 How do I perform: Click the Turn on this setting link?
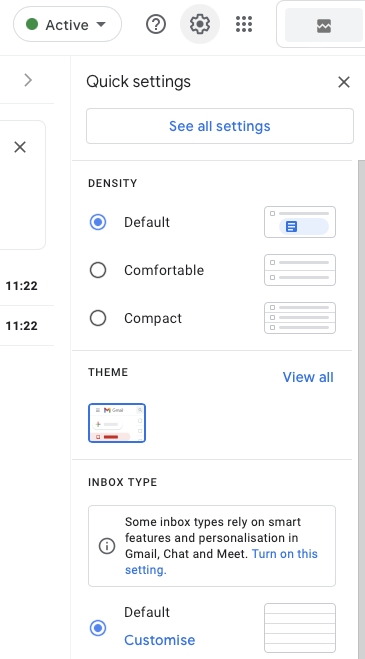pos(222,562)
